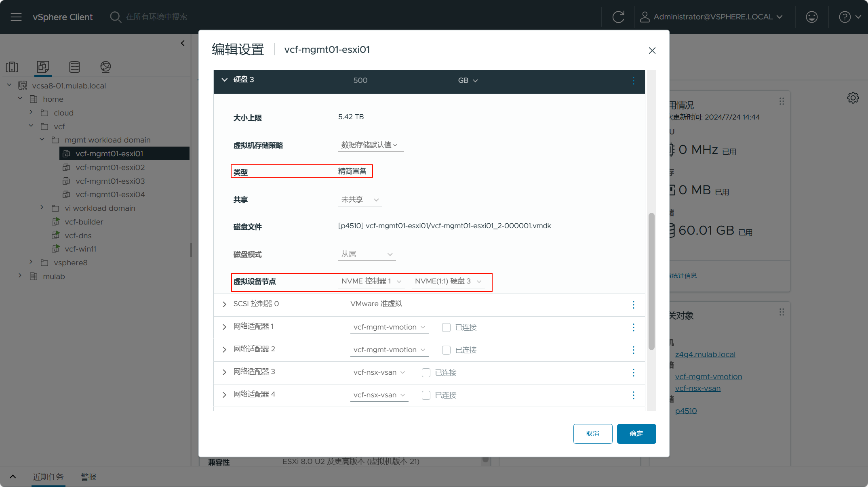The image size is (868, 487).
Task: Click the drag handle on the usage card
Action: (782, 101)
